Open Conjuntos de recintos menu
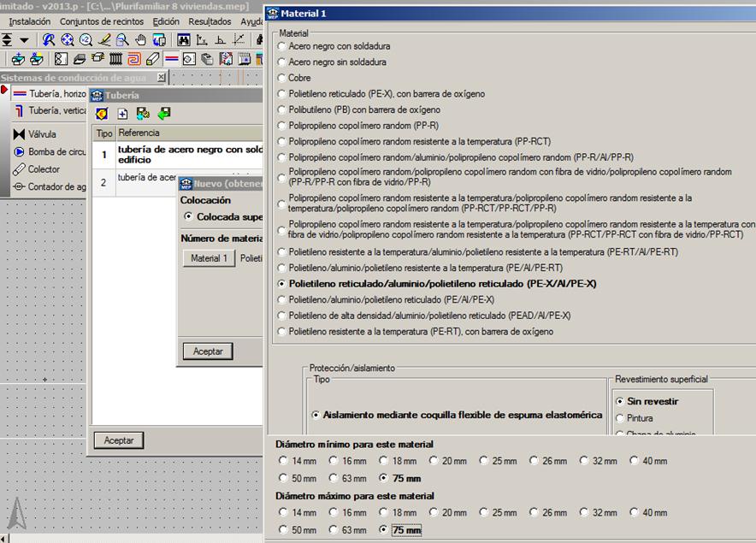The width and height of the screenshot is (756, 543). click(102, 21)
